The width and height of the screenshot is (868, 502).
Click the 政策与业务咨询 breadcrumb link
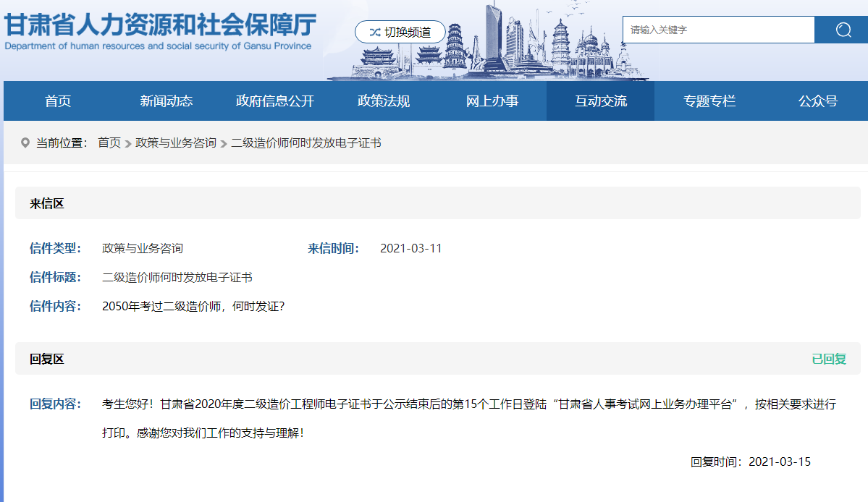pyautogui.click(x=176, y=143)
